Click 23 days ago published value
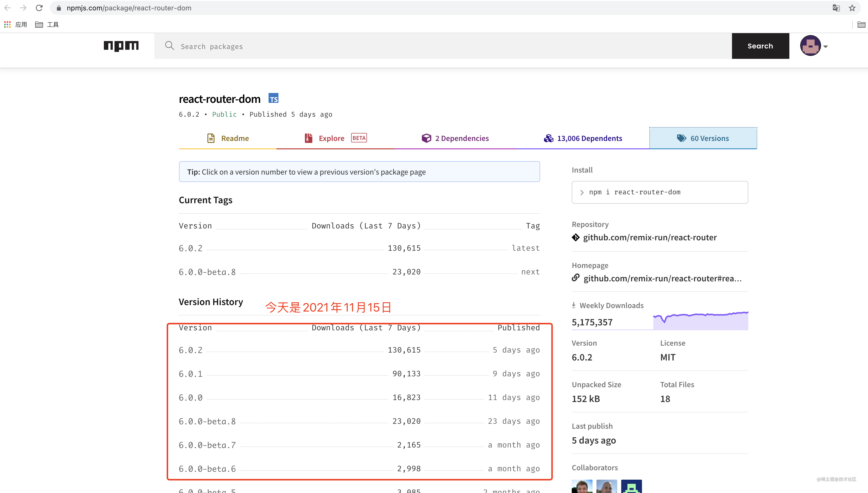868x493 pixels. click(514, 421)
